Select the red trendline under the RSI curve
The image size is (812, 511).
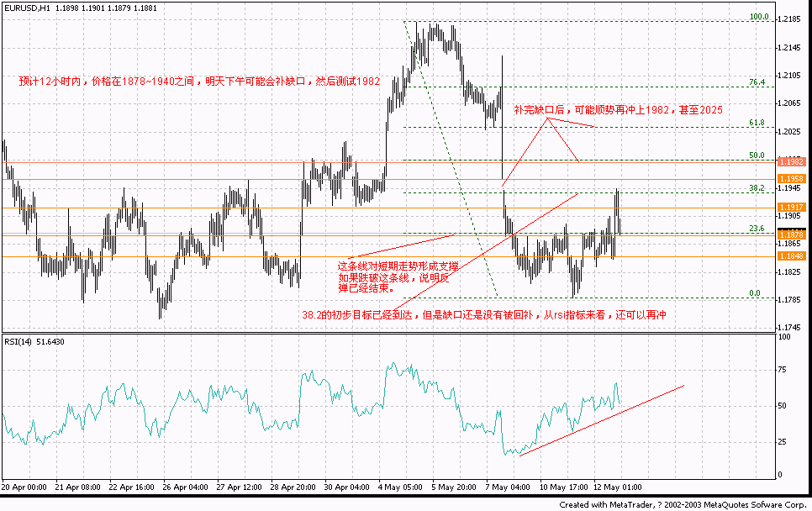[x=602, y=420]
